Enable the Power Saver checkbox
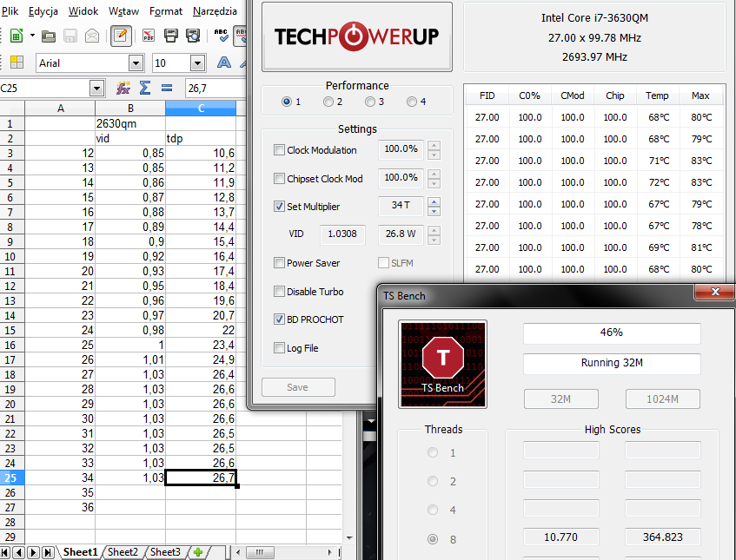This screenshot has height=560, width=736. [279, 263]
